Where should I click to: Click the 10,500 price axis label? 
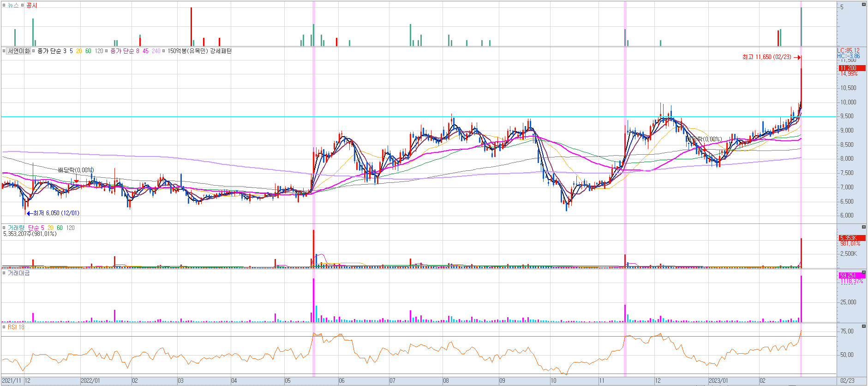tap(848, 88)
